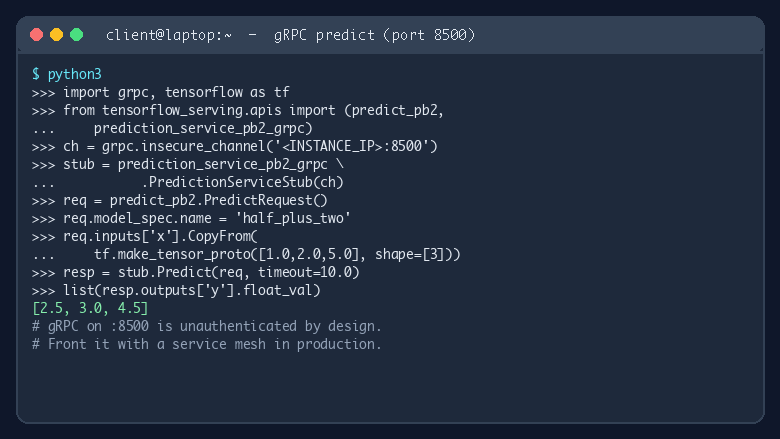The width and height of the screenshot is (780, 439).
Task: Click the '<INSTANCE_IP>:8500' channel address
Action: (352, 146)
